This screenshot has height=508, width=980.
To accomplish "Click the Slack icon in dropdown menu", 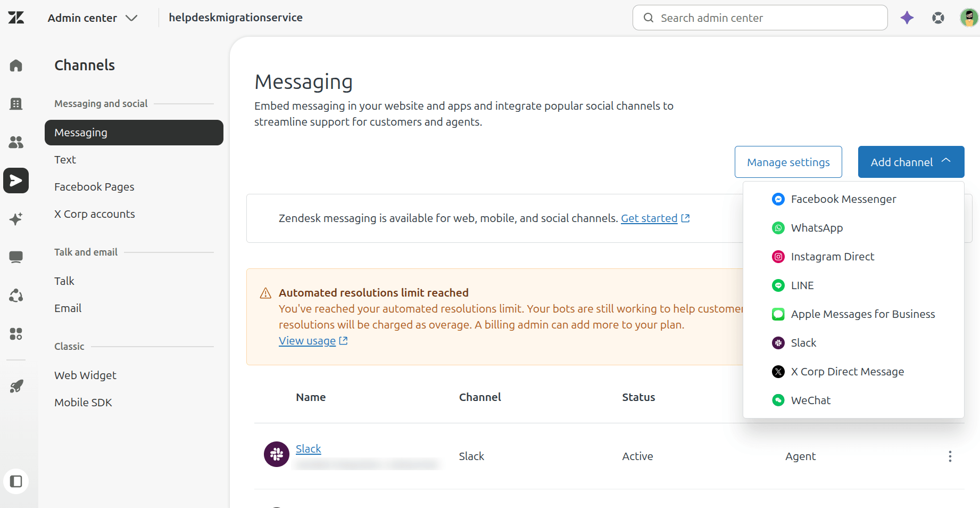I will 778,343.
